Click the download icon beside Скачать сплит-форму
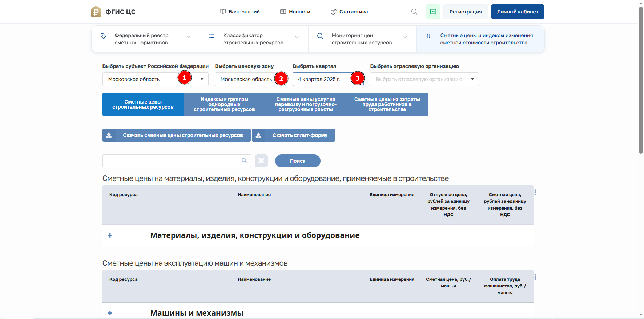Viewport: 644px width, 319px height. coord(258,135)
